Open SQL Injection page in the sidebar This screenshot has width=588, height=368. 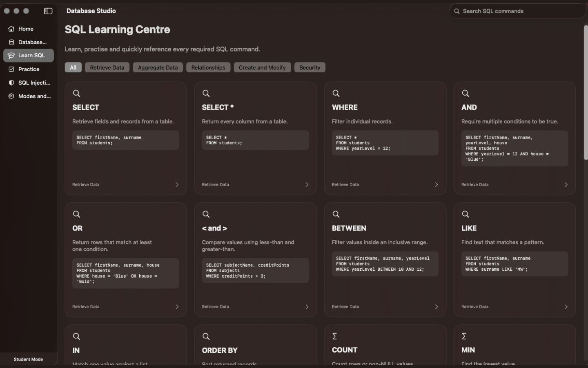pyautogui.click(x=29, y=83)
